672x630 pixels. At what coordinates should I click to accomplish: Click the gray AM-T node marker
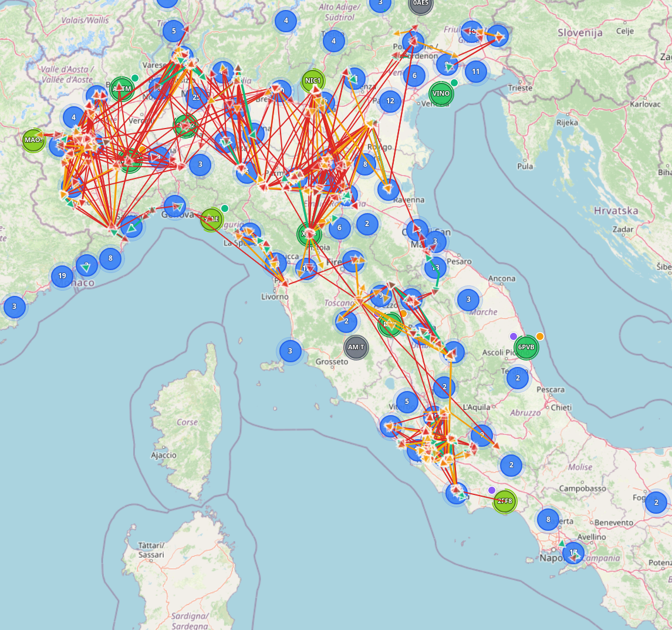coord(356,347)
